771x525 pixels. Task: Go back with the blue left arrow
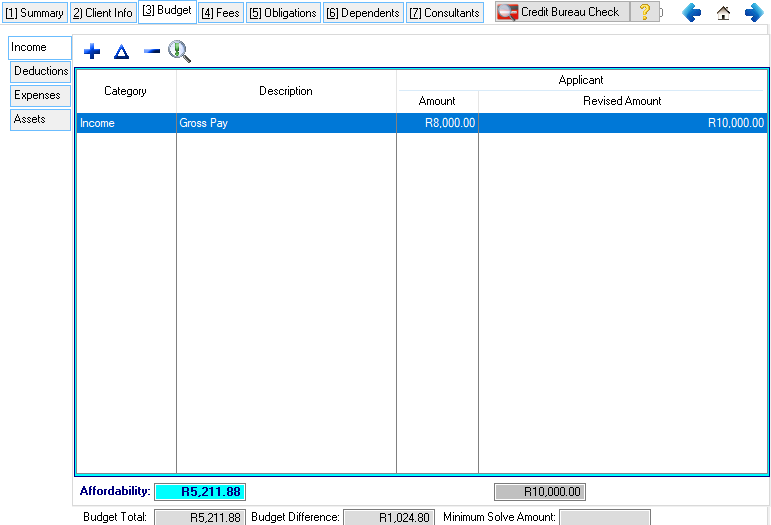coord(691,13)
